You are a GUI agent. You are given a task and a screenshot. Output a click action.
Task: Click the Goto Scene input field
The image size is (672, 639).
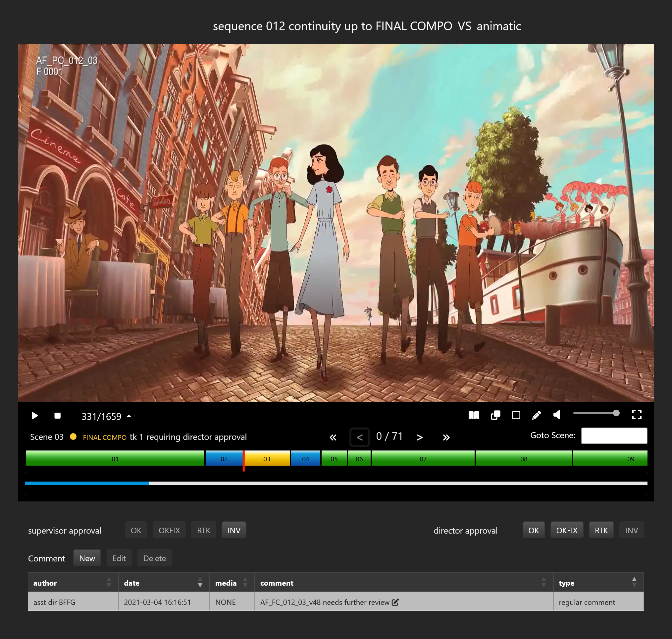tap(614, 436)
